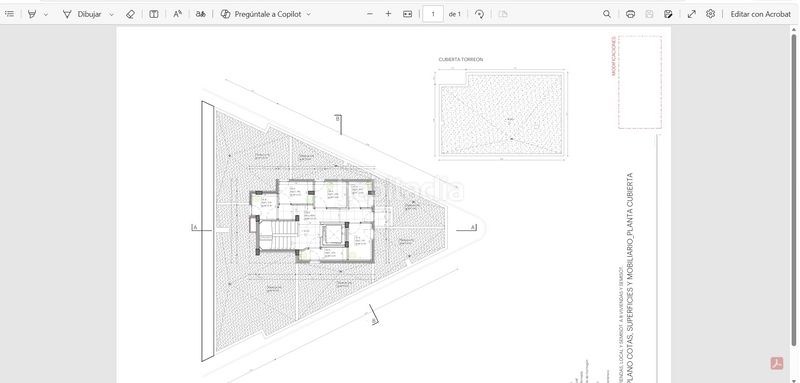The height and width of the screenshot is (383, 800).
Task: Click the vertical scrollbar thumb
Action: 794,189
